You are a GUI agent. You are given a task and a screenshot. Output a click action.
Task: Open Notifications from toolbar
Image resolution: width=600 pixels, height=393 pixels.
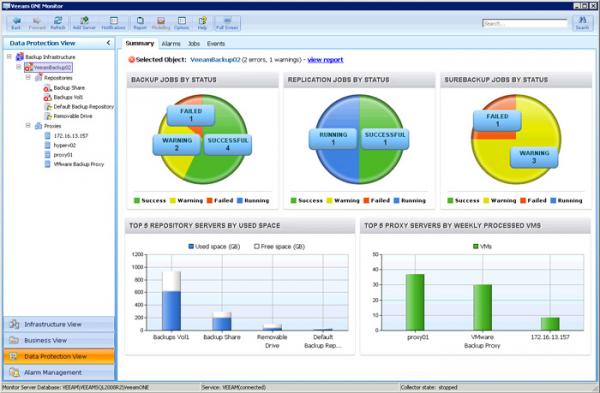coord(114,23)
